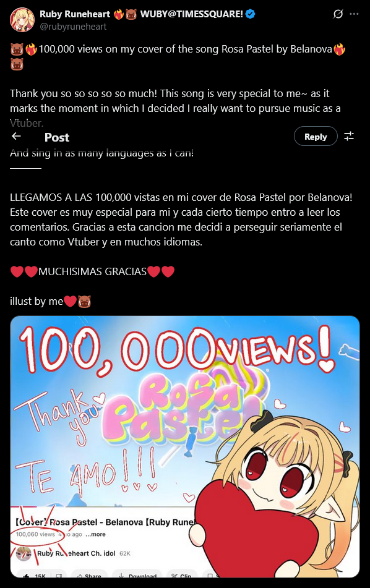Click the Post header title
This screenshot has width=370, height=588.
[x=57, y=137]
